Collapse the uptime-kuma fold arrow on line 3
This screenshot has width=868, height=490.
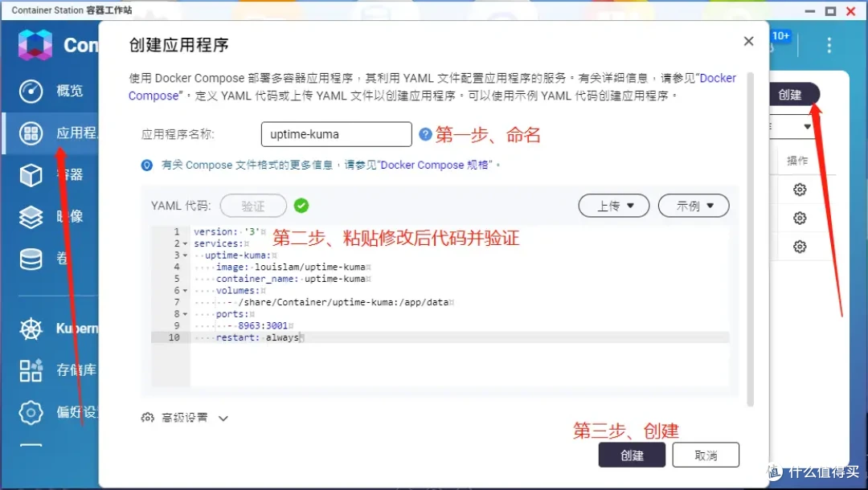point(186,255)
